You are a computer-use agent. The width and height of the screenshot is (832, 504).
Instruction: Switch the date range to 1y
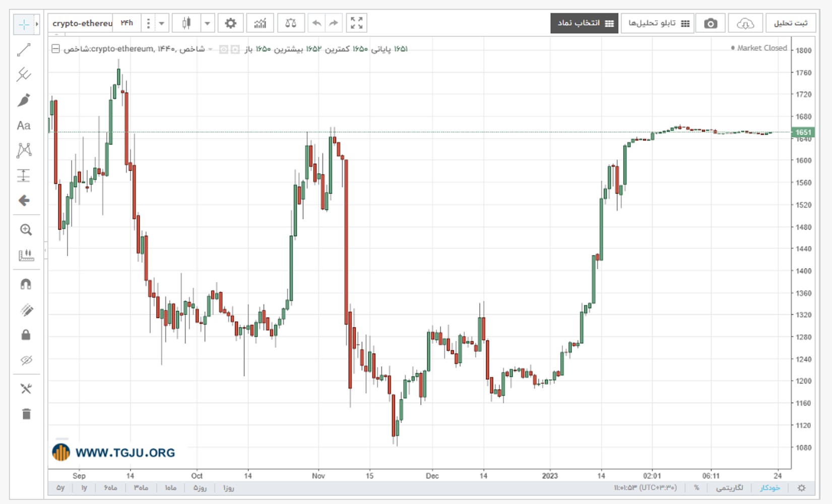84,488
